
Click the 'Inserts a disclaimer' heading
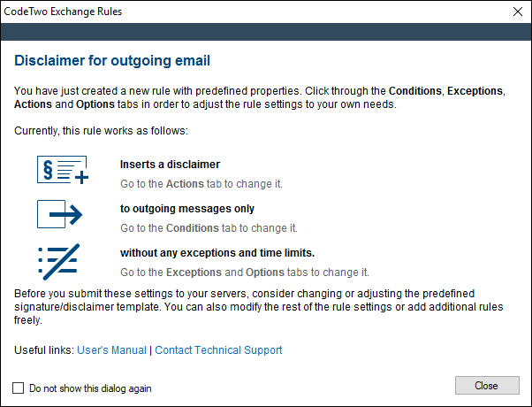(170, 165)
